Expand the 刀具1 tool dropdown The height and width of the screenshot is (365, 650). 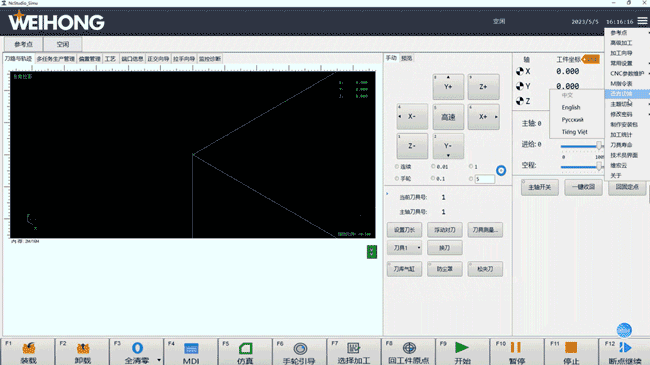coord(419,248)
